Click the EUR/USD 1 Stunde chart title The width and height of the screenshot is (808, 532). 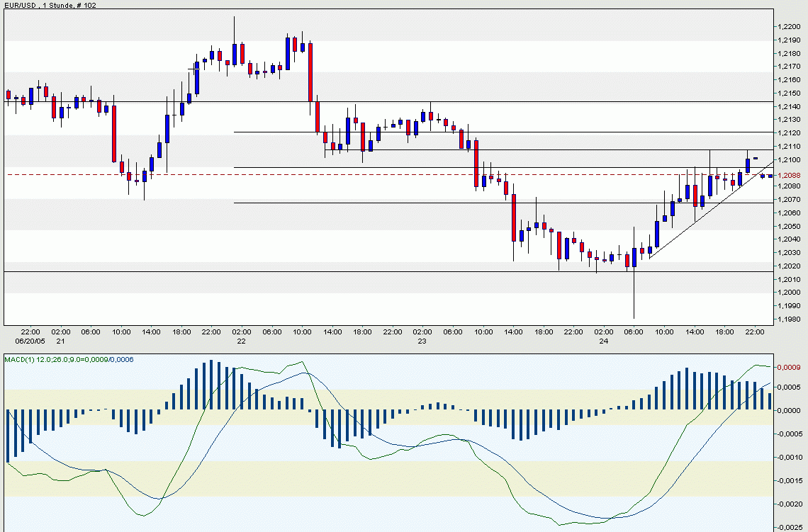51,5
